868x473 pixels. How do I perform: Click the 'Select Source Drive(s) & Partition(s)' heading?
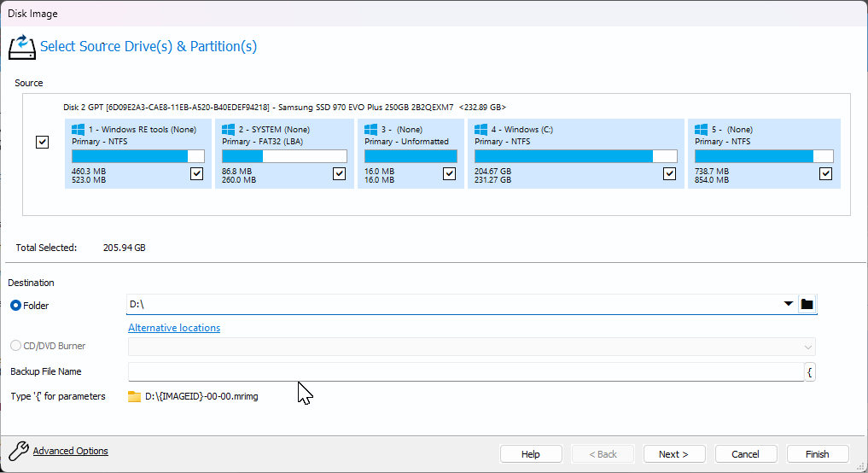(x=149, y=46)
